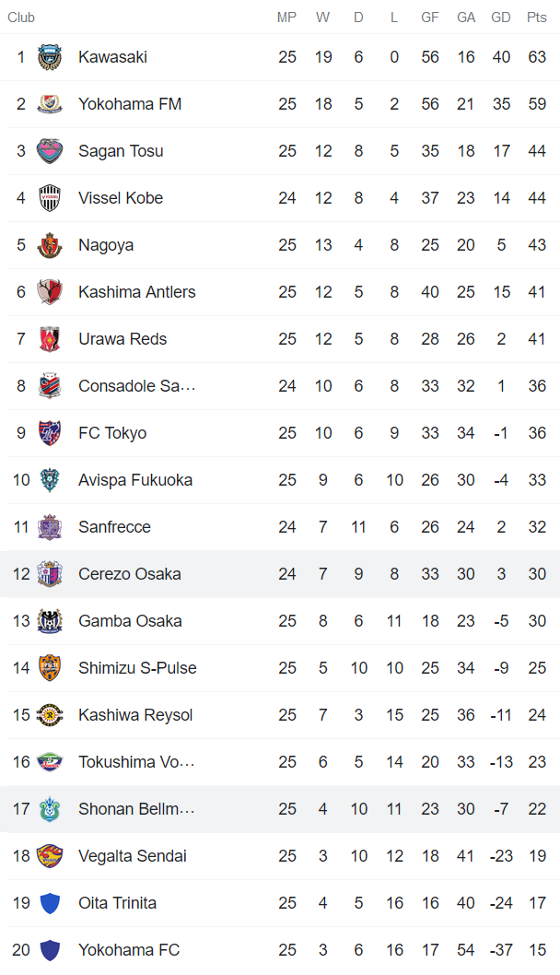Select the Oita Trinita shield logo
The height and width of the screenshot is (975, 560).
click(x=51, y=902)
